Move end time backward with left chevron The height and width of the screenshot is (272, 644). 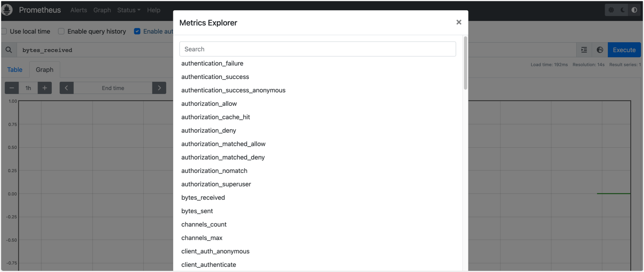point(66,88)
